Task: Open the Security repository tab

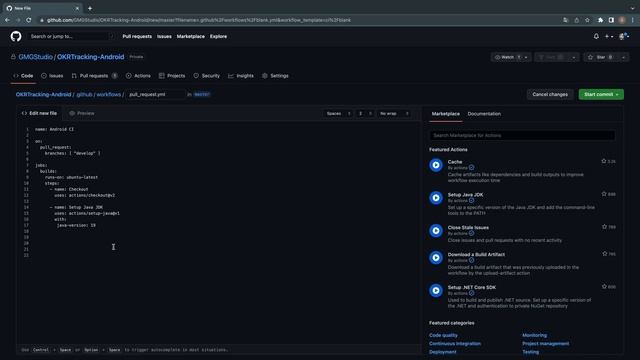Action: (x=207, y=76)
